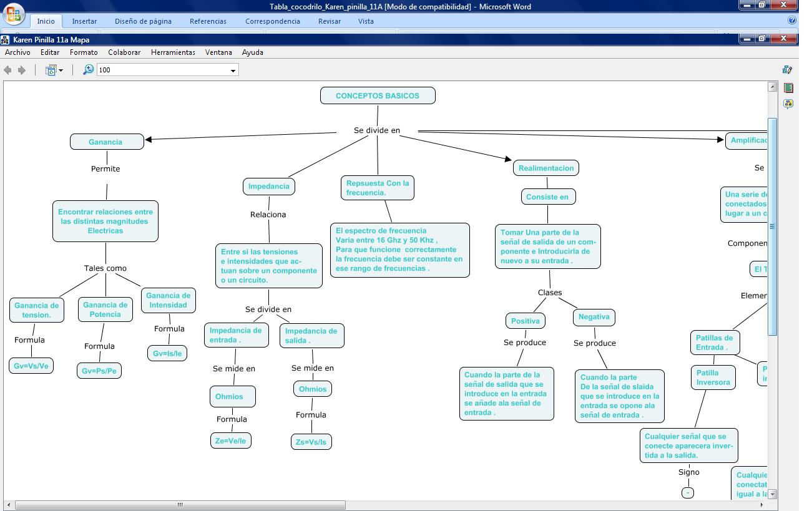The height and width of the screenshot is (511, 812).
Task: Switch to the Vista ribbon tab
Action: (366, 21)
